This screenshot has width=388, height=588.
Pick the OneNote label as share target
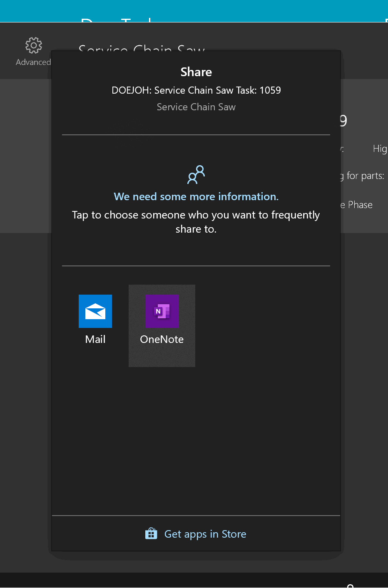(x=162, y=339)
